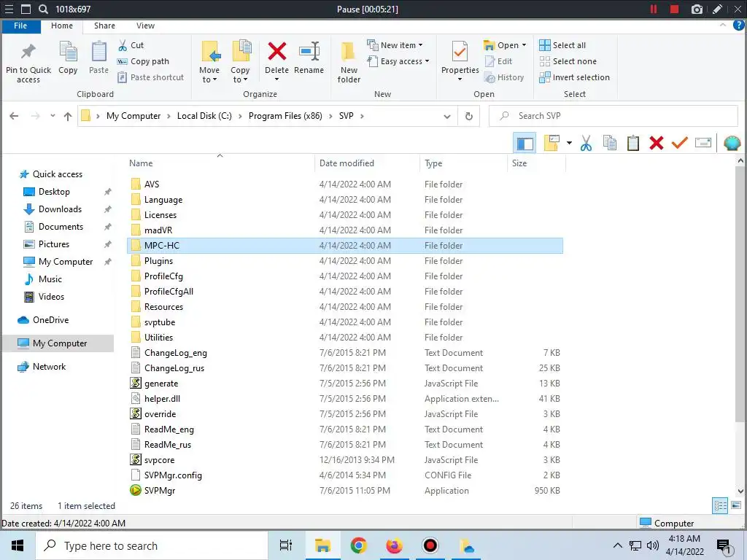Click the Search SVP input field
This screenshot has height=560, width=747.
[x=614, y=116]
